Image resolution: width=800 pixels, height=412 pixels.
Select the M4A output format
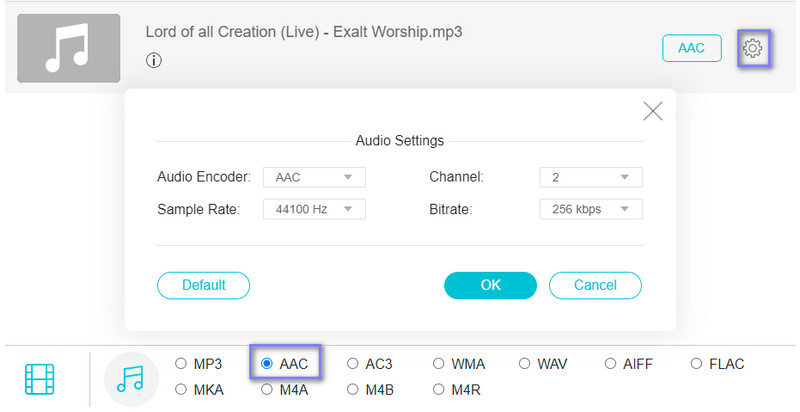pyautogui.click(x=267, y=389)
